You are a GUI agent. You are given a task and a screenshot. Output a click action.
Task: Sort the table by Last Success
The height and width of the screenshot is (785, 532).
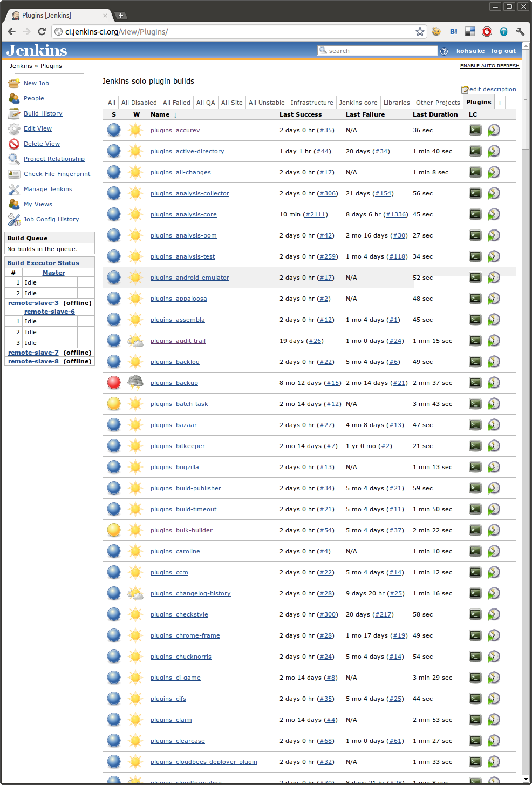(x=301, y=114)
